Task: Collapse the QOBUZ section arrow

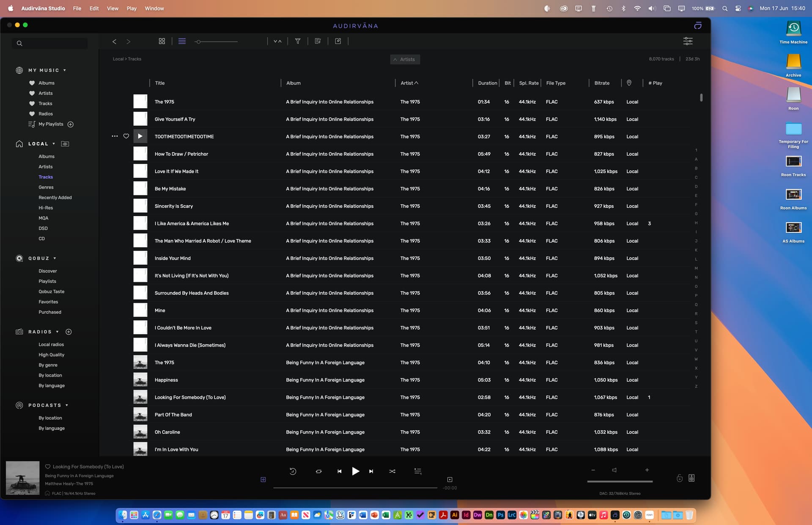Action: point(55,258)
